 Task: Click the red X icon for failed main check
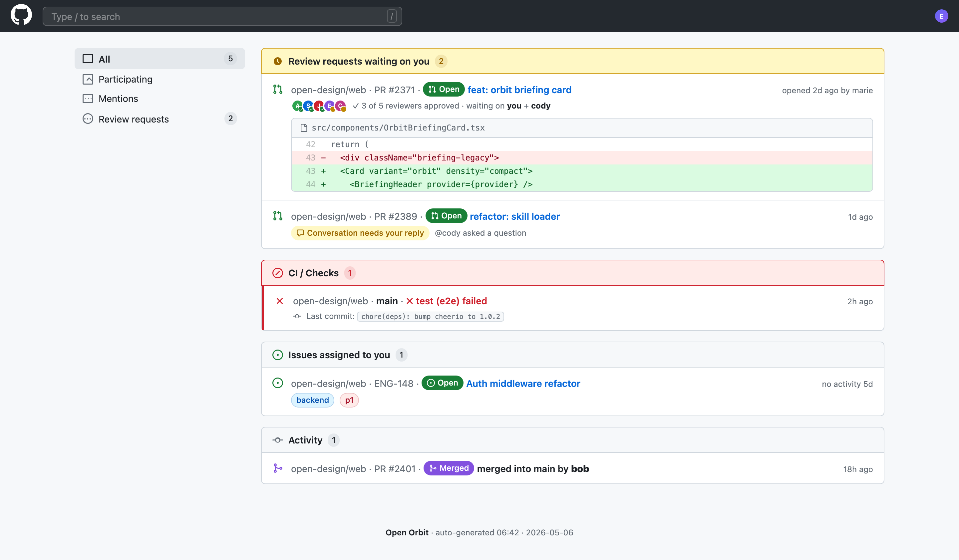click(x=280, y=301)
